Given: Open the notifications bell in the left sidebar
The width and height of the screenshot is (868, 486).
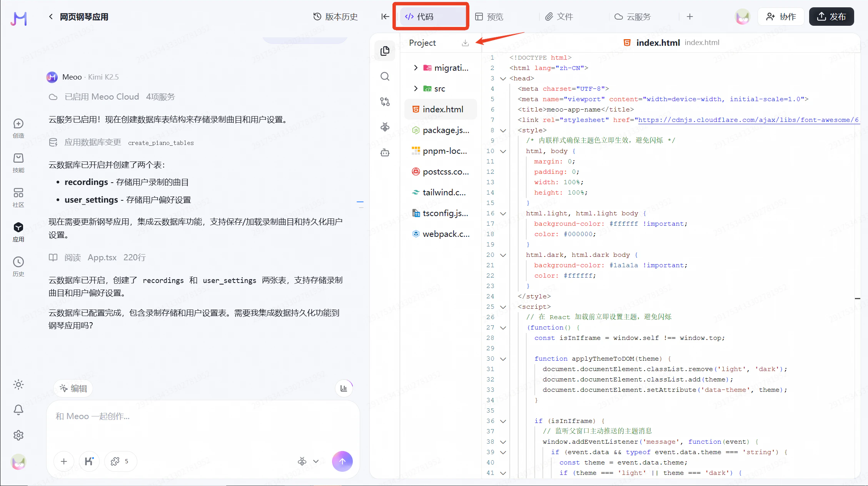Looking at the screenshot, I should point(18,410).
